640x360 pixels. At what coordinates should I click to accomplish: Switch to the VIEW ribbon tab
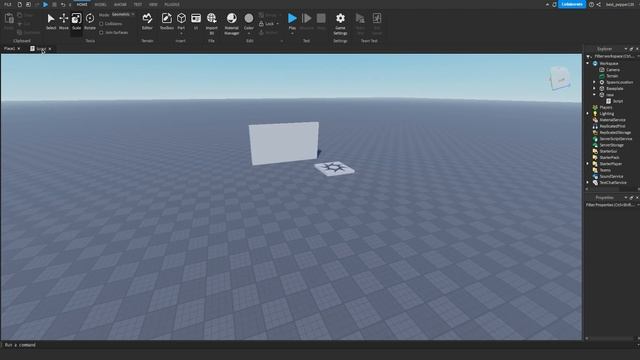click(153, 4)
